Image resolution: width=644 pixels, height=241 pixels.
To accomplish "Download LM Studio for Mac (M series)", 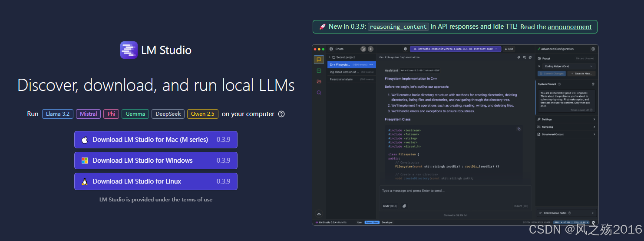I will point(156,140).
